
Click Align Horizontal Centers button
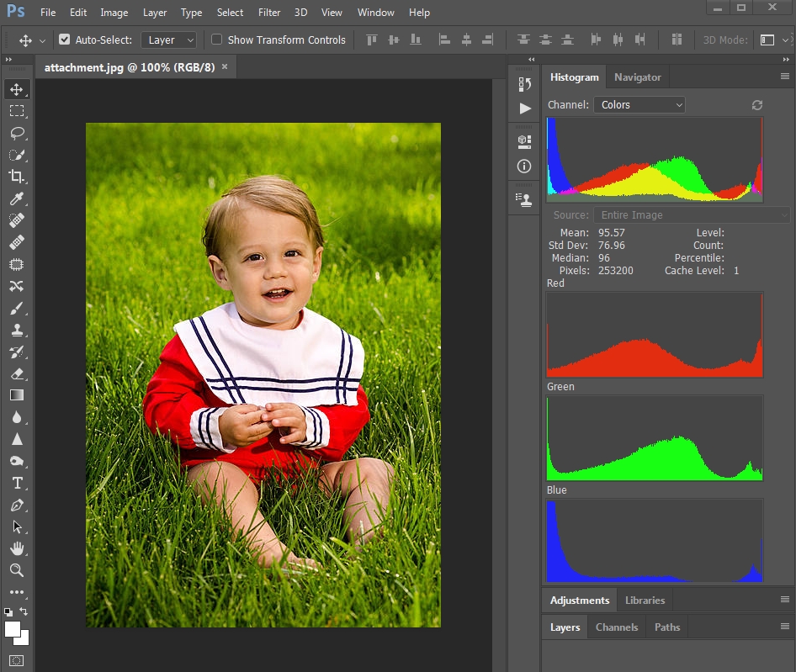466,40
